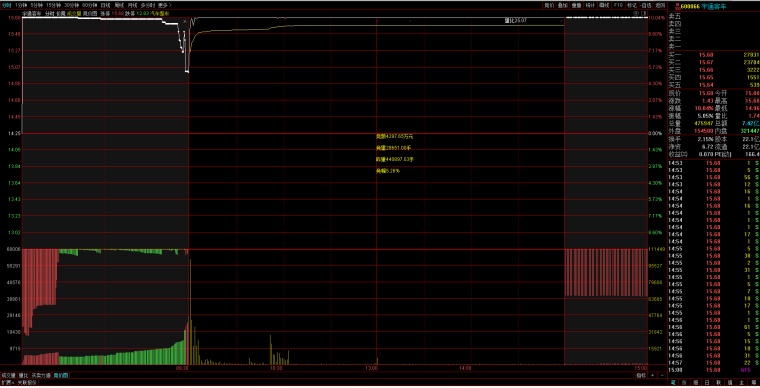Open F10 company information
This screenshot has height=388, width=760.
(x=618, y=5)
